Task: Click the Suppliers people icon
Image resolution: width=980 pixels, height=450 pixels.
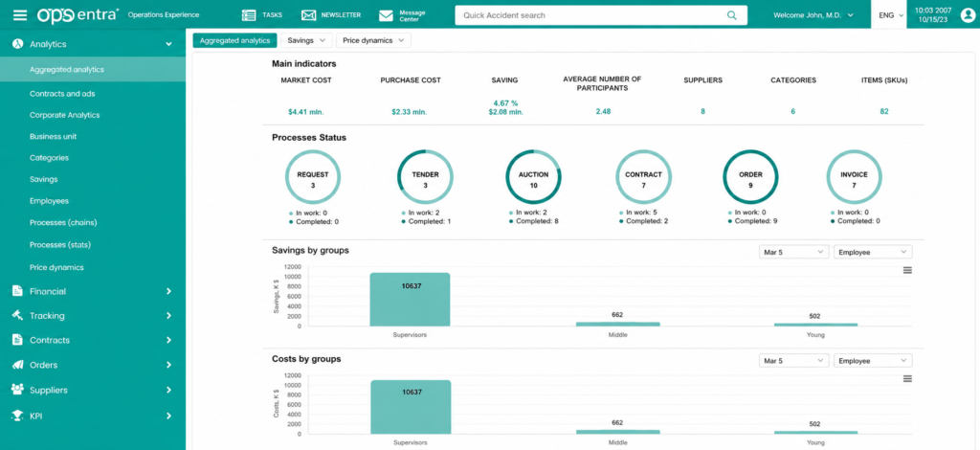Action: tap(17, 390)
